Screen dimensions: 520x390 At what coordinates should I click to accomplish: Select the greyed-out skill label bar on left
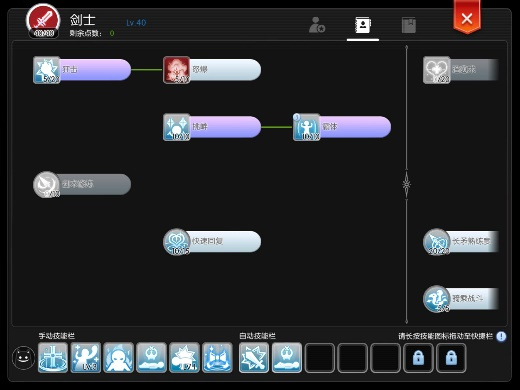tap(95, 184)
